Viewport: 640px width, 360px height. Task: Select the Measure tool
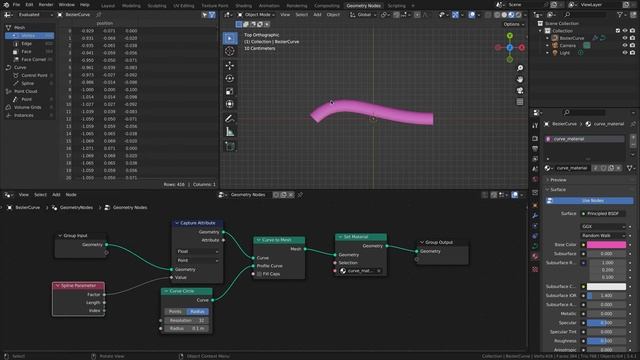(230, 132)
